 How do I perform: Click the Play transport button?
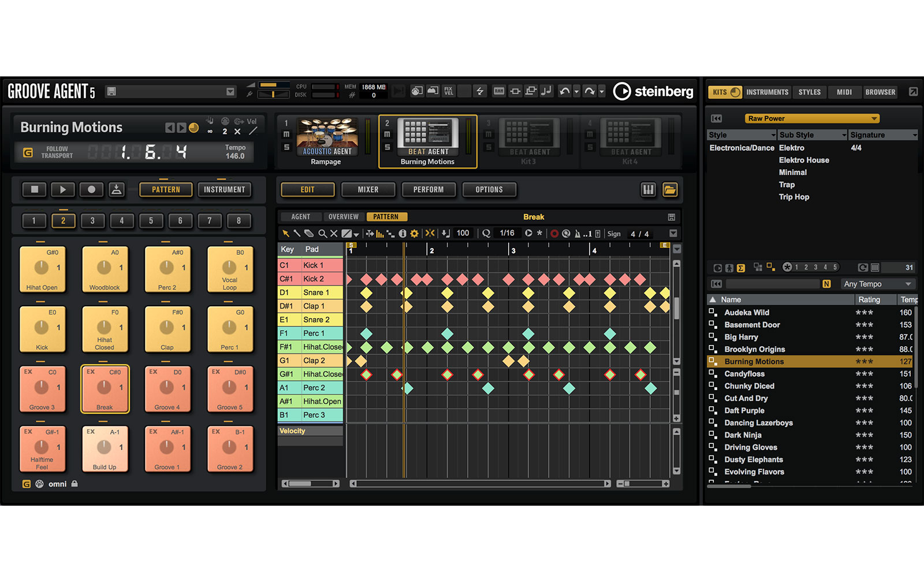pos(63,190)
